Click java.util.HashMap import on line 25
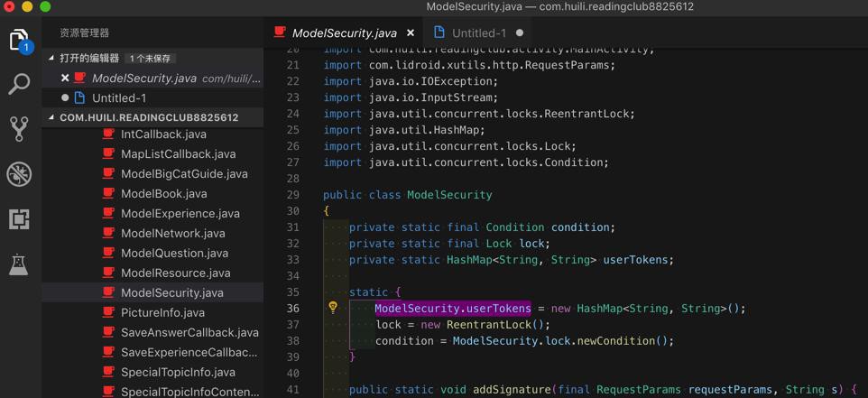 click(427, 130)
